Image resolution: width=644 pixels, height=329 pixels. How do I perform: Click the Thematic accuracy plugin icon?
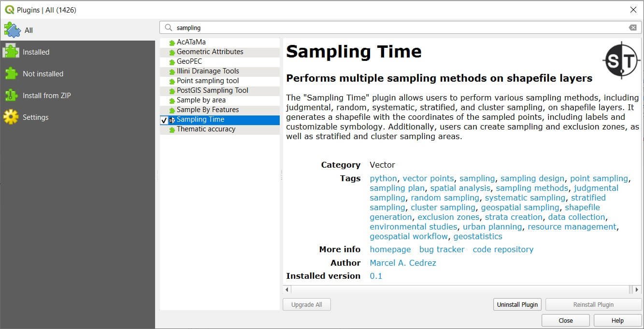[172, 129]
